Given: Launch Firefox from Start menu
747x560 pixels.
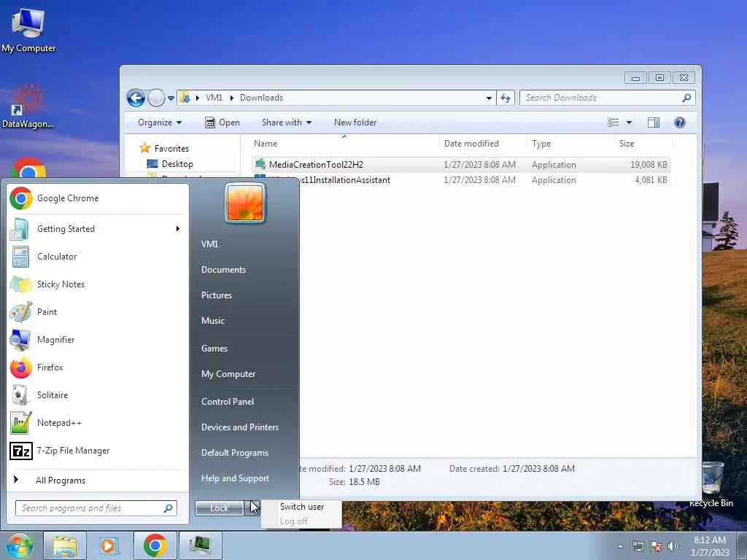Looking at the screenshot, I should (x=97, y=367).
